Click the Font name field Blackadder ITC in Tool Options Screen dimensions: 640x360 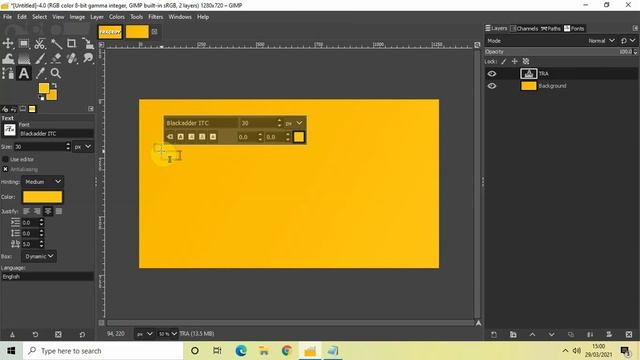point(56,133)
